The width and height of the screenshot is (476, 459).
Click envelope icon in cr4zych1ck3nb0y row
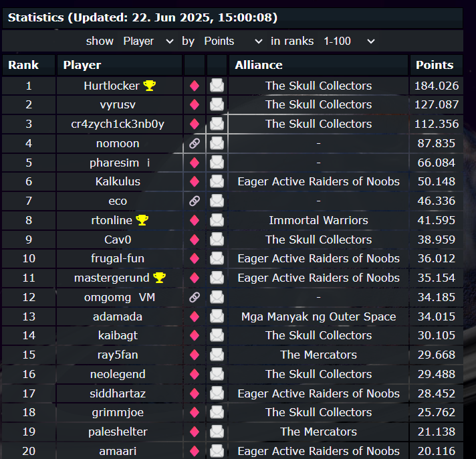pyautogui.click(x=217, y=124)
